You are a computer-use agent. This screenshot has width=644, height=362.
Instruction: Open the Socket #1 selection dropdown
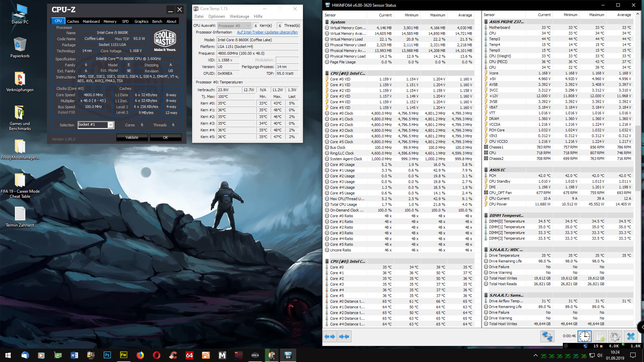(x=110, y=125)
